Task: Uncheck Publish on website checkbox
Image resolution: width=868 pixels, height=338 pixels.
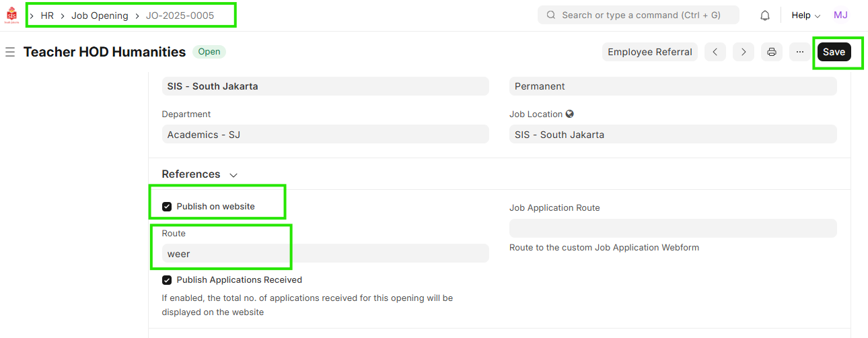Action: (x=167, y=207)
